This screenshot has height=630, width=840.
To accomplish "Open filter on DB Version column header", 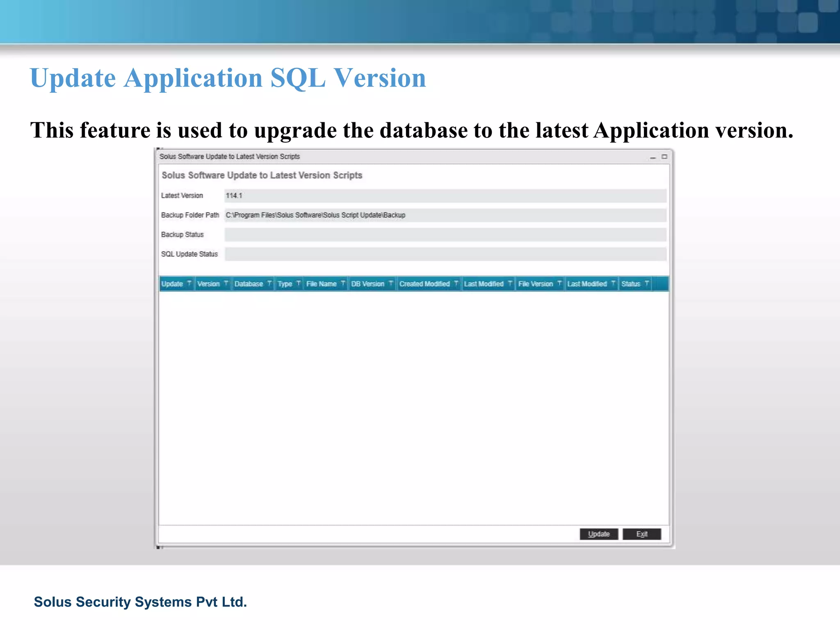I will coord(391,283).
